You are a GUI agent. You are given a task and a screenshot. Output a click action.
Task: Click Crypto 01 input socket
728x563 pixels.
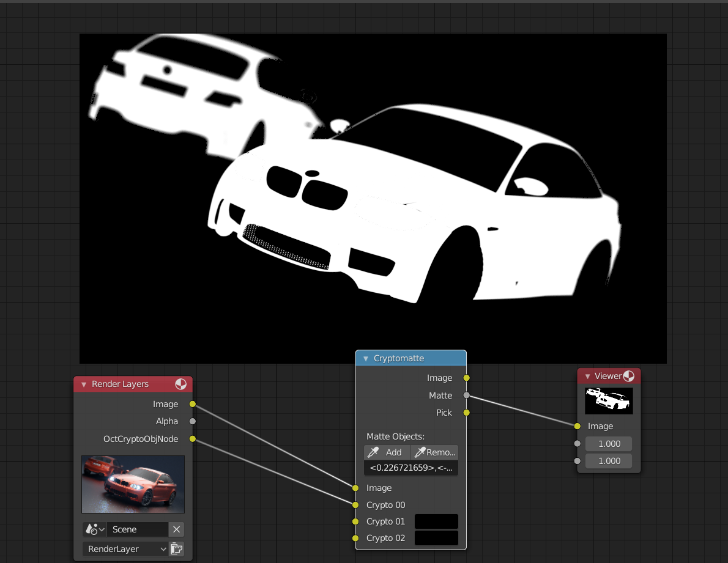click(x=355, y=521)
